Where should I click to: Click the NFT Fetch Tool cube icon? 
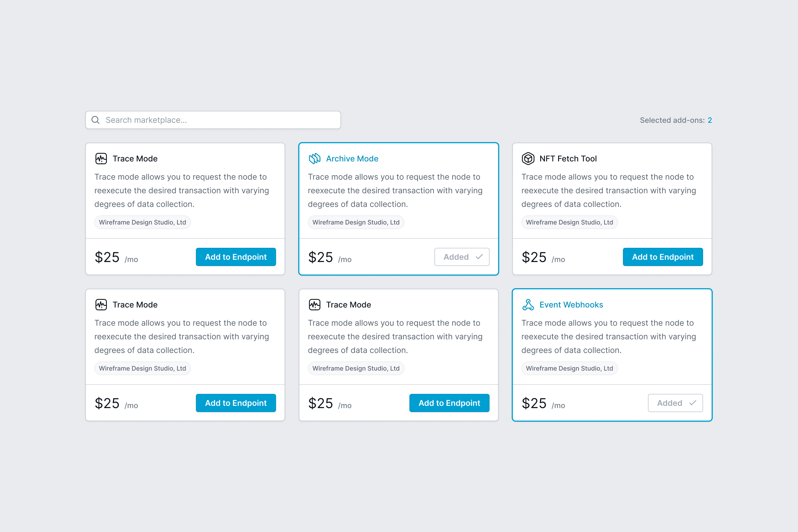click(x=528, y=159)
